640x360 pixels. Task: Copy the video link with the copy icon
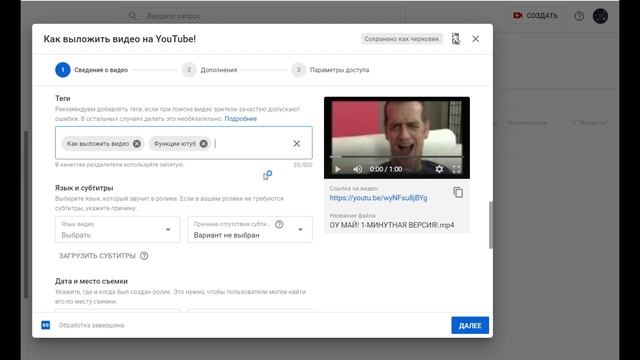tap(458, 192)
